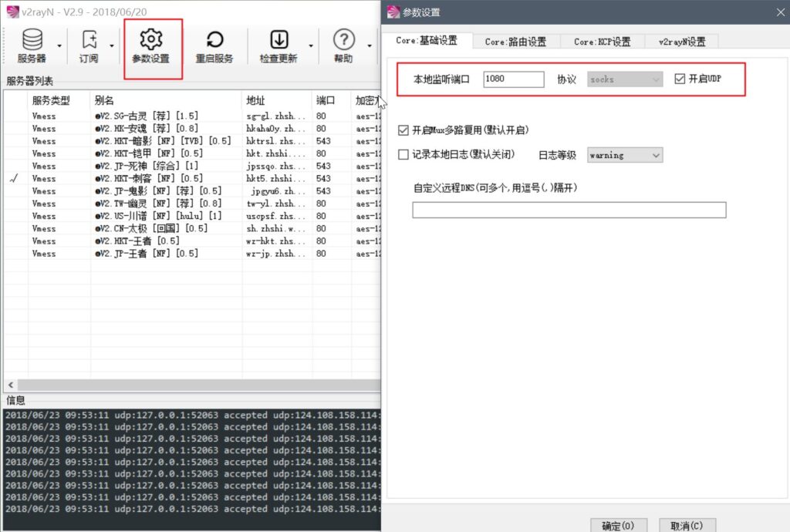Expand the 服务器 dropdown arrow

[59, 45]
